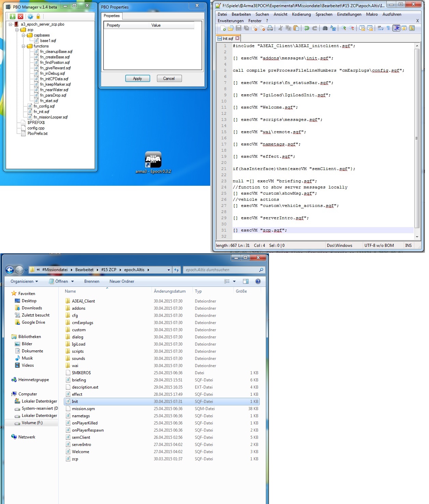Toggle the indent guide button in Notepad++
The height and width of the screenshot is (504, 429).
click(x=396, y=28)
